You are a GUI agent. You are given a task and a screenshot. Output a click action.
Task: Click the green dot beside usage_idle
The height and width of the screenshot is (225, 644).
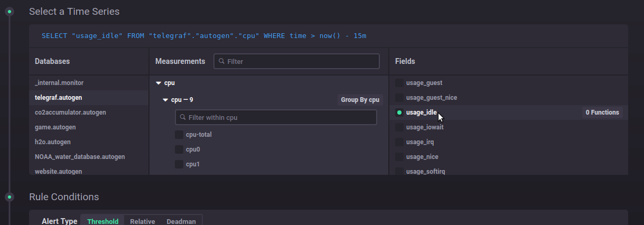click(399, 112)
